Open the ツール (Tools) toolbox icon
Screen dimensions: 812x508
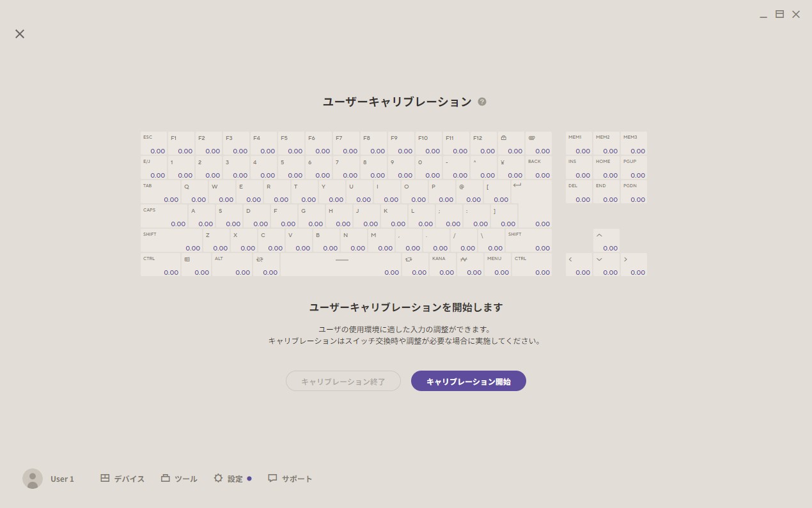166,478
